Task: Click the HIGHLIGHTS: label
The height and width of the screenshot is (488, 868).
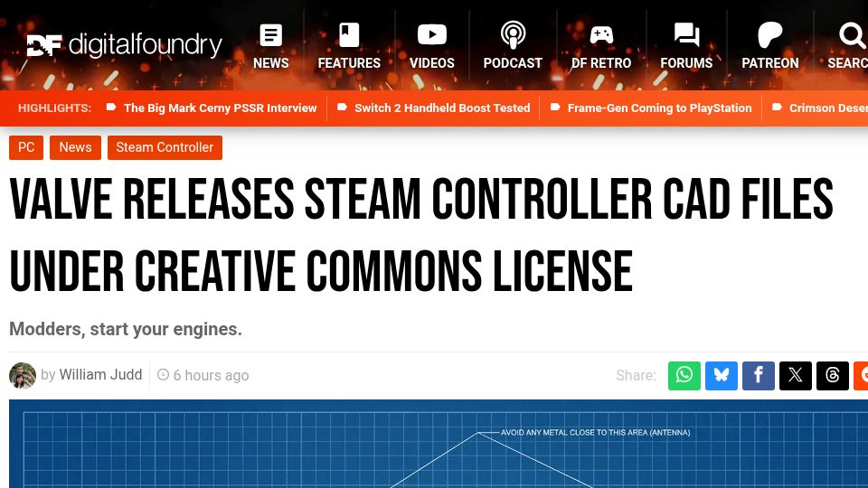Action: (55, 108)
